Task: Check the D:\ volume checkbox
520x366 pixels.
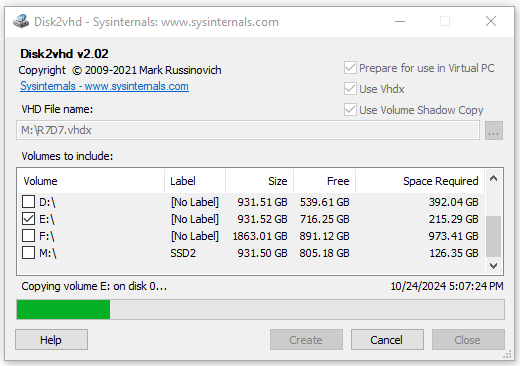Action: click(28, 202)
